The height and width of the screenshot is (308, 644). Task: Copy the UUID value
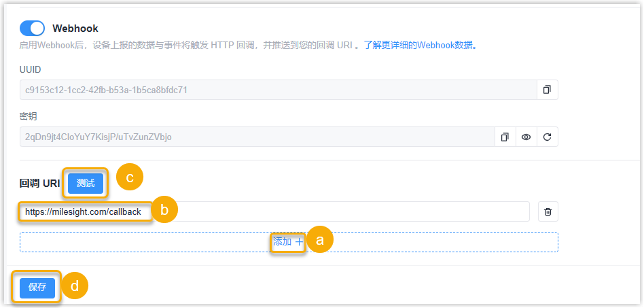click(x=547, y=90)
